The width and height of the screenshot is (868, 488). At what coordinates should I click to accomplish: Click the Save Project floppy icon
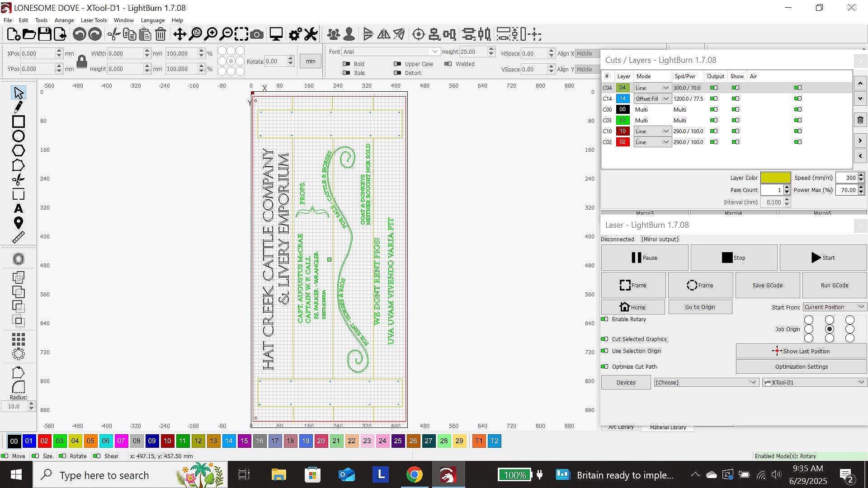(44, 34)
